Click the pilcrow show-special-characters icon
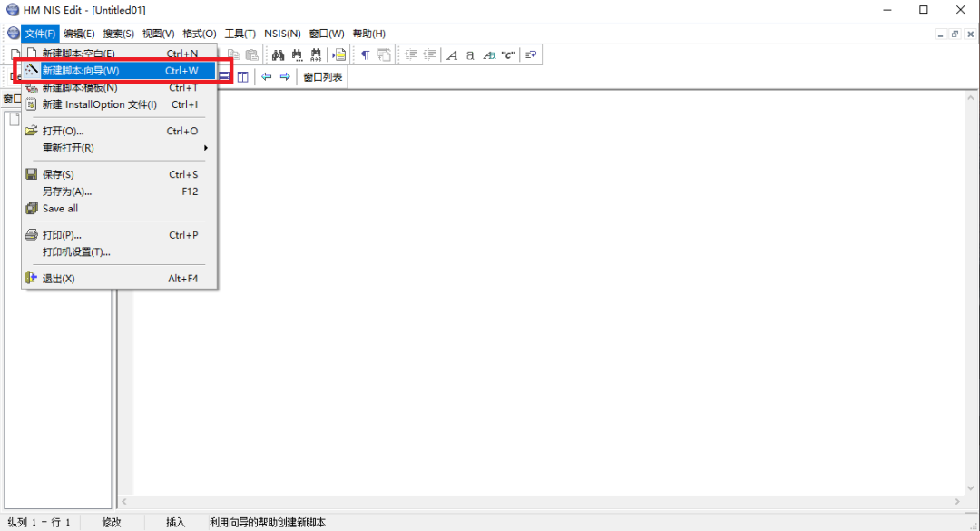The image size is (980, 531). click(365, 54)
